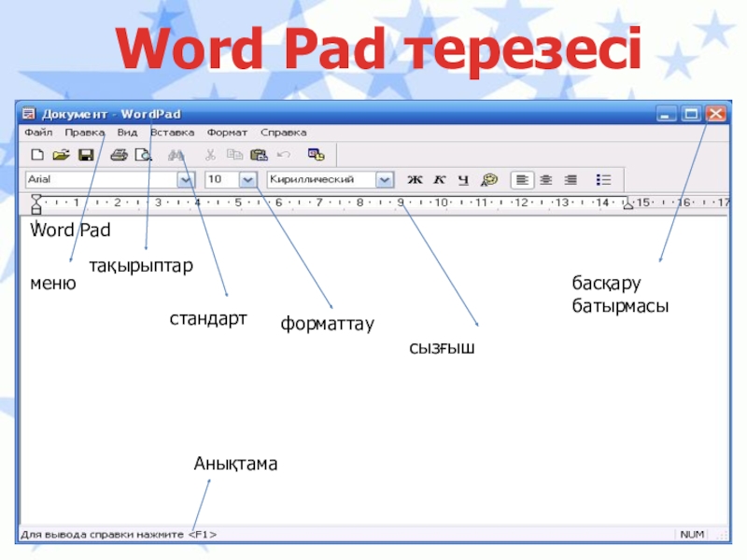Open the font color palette icon
This screenshot has height=560, width=747.
pos(488,179)
